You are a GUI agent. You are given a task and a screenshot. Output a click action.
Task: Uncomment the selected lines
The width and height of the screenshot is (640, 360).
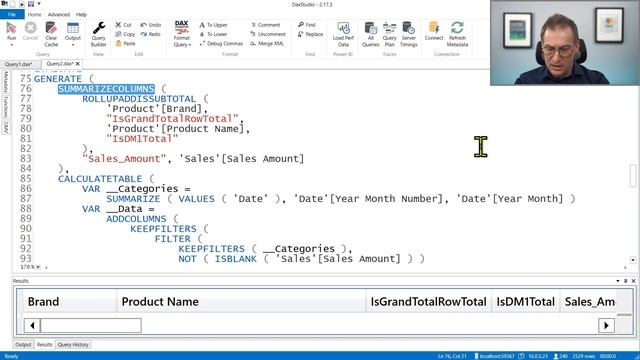[268, 34]
